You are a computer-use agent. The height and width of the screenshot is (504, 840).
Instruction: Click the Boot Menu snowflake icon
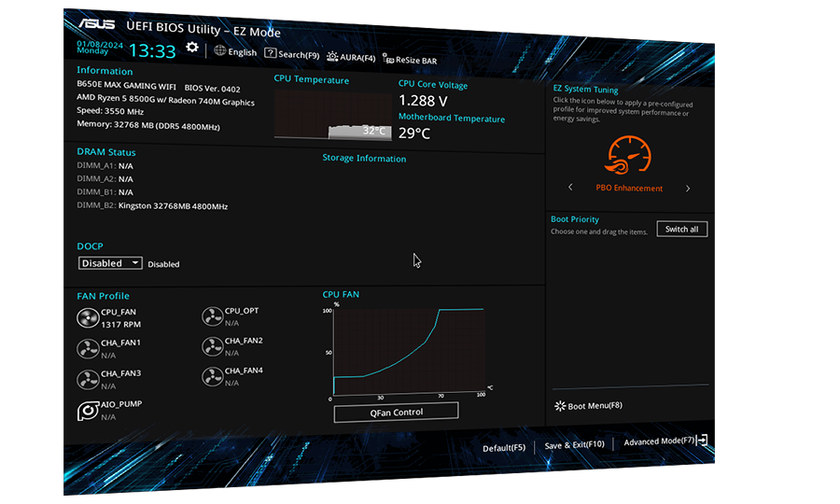pos(560,406)
